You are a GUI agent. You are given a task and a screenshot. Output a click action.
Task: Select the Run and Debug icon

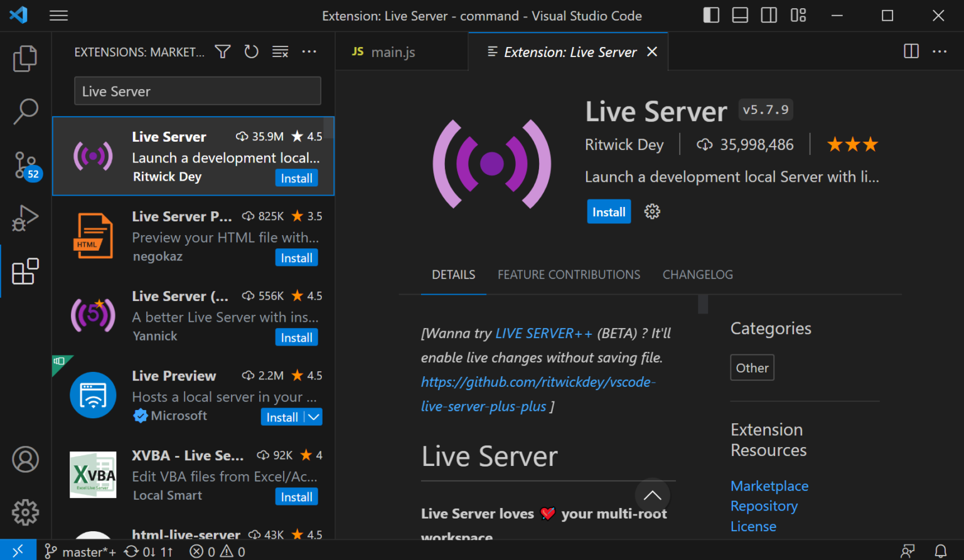pos(25,218)
